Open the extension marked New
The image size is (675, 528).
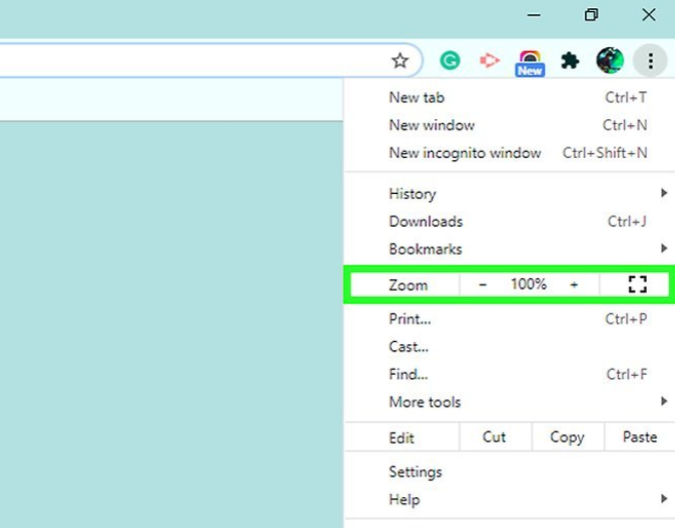(529, 62)
